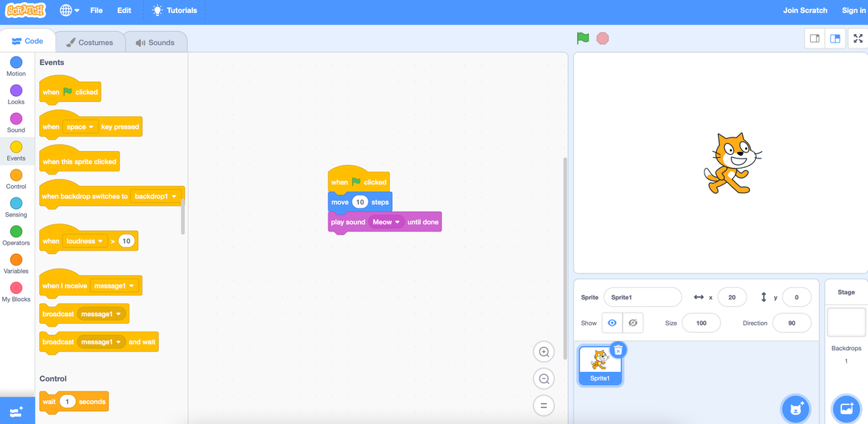Enter full screen stage mode
Image resolution: width=868 pixels, height=424 pixels.
click(x=858, y=38)
